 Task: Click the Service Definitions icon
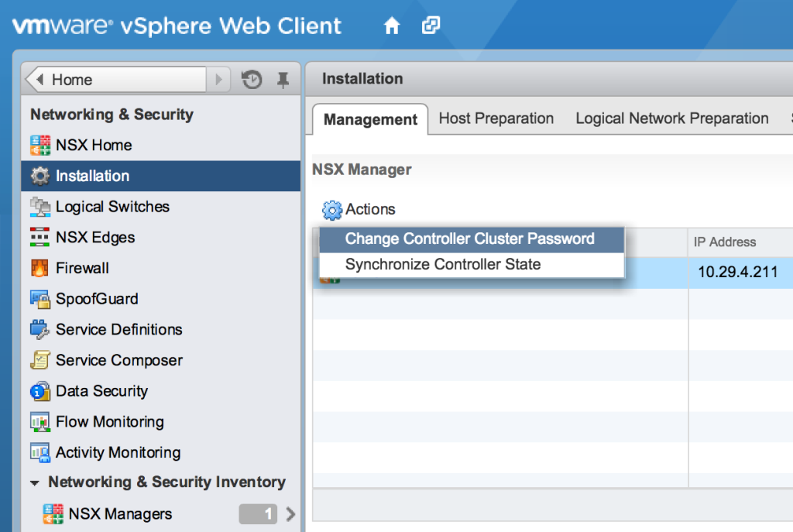(x=40, y=329)
